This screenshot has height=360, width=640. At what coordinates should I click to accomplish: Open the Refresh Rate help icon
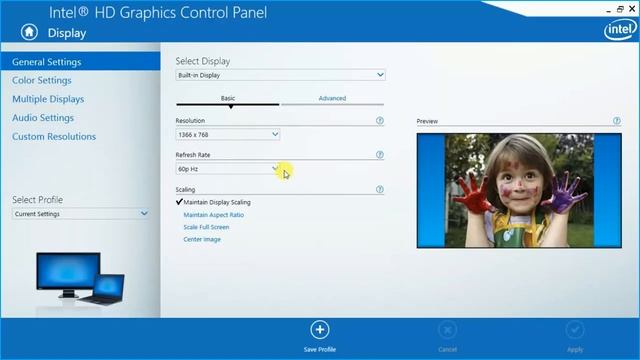pyautogui.click(x=380, y=155)
